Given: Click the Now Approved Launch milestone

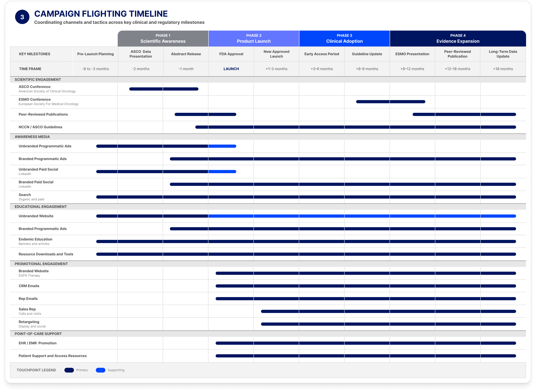Looking at the screenshot, I should click(277, 54).
